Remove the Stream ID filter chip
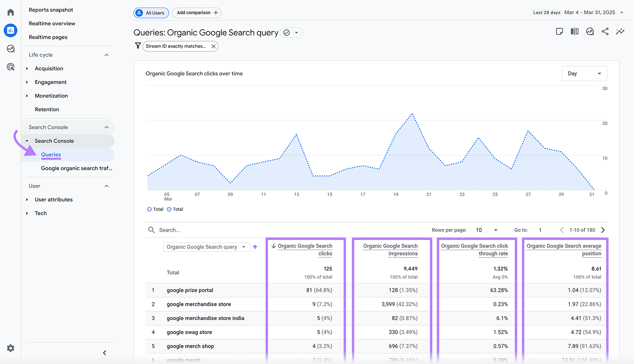 [213, 46]
